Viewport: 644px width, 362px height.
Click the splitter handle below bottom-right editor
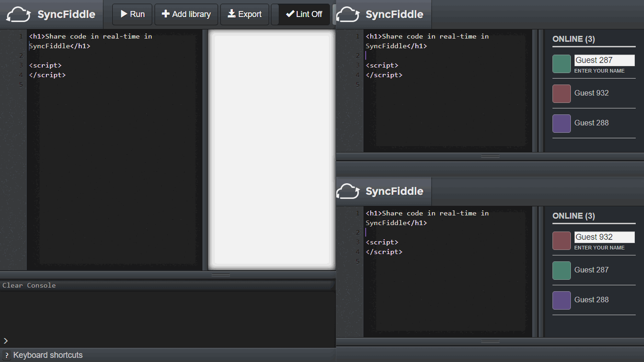coord(490,341)
